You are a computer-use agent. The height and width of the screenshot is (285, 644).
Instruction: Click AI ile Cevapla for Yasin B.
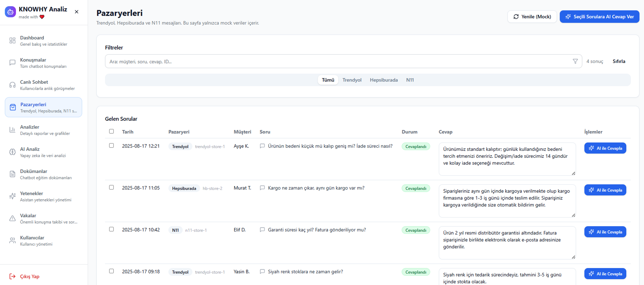point(605,274)
